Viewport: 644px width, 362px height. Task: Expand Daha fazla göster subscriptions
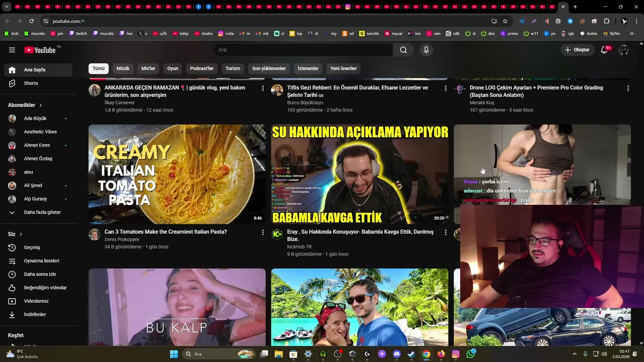[x=38, y=212]
